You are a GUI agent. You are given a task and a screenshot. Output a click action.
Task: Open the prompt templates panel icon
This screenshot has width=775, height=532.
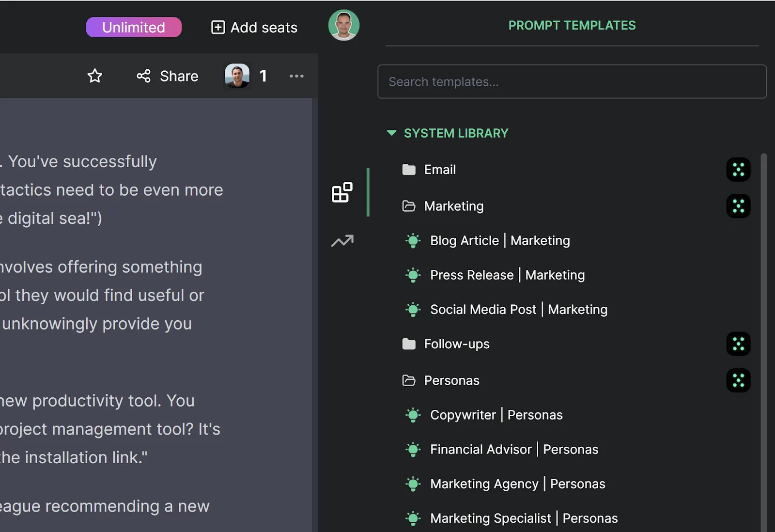coord(342,192)
